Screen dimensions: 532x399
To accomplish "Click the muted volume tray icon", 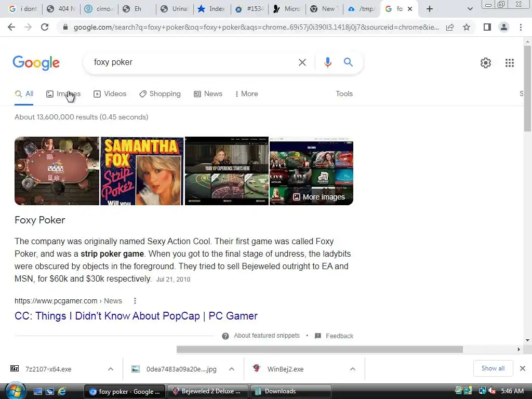I will tap(492, 391).
